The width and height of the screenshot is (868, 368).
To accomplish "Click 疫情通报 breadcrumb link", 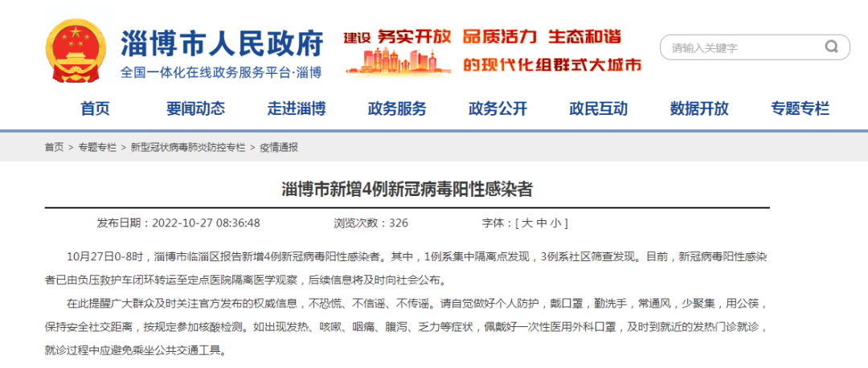I will [x=279, y=148].
